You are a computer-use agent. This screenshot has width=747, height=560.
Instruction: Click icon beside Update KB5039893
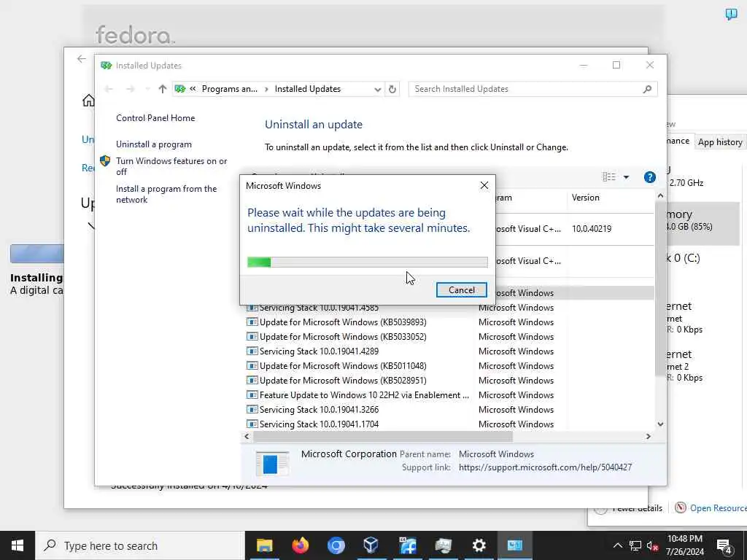252,322
